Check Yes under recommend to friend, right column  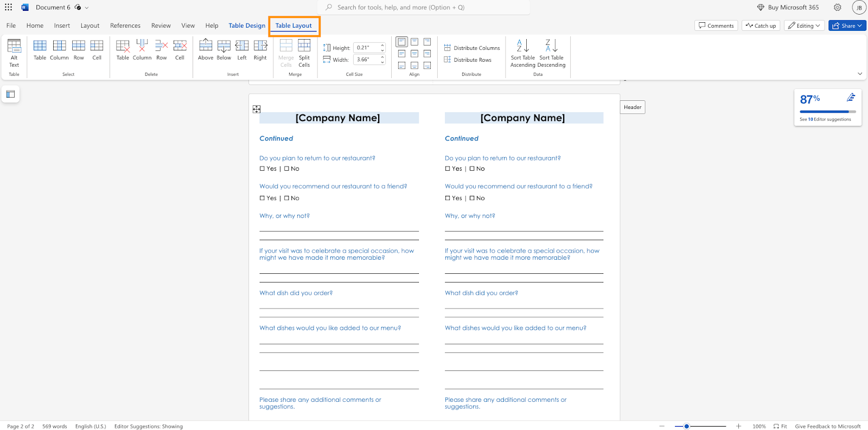(448, 198)
